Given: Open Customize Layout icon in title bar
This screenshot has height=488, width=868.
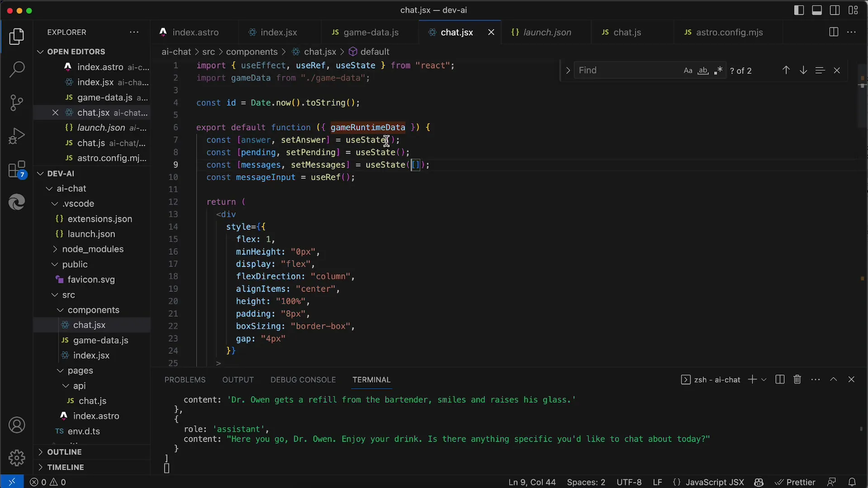Looking at the screenshot, I should 853,10.
